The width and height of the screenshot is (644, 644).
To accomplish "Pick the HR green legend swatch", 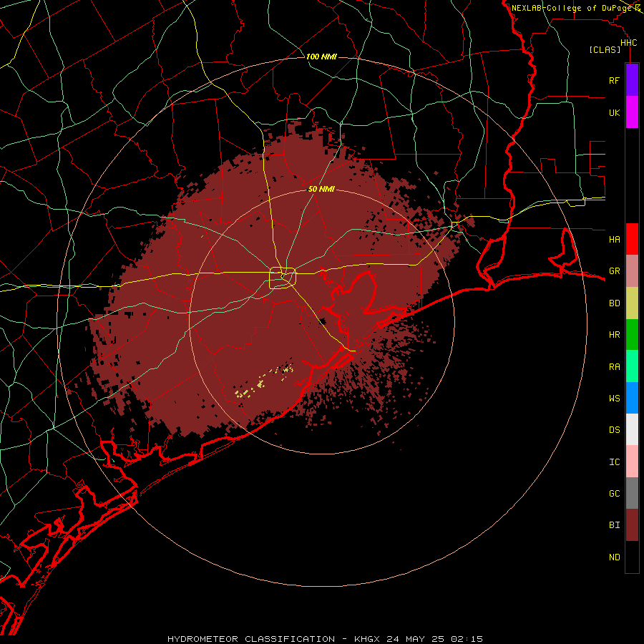I will 632,335.
